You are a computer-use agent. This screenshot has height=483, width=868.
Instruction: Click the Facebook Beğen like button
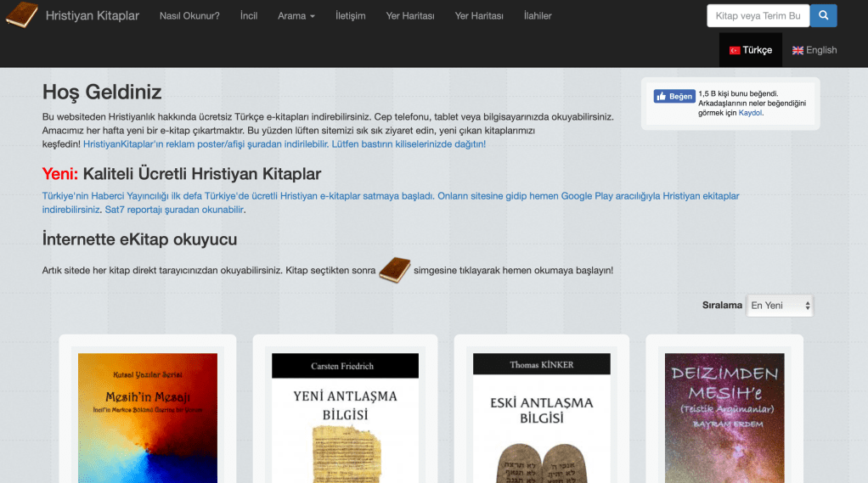point(674,97)
